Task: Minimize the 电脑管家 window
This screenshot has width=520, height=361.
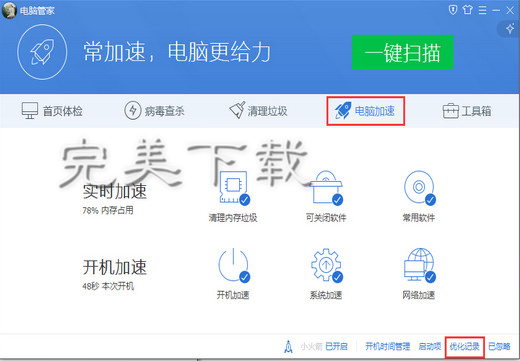Action: tap(496, 10)
